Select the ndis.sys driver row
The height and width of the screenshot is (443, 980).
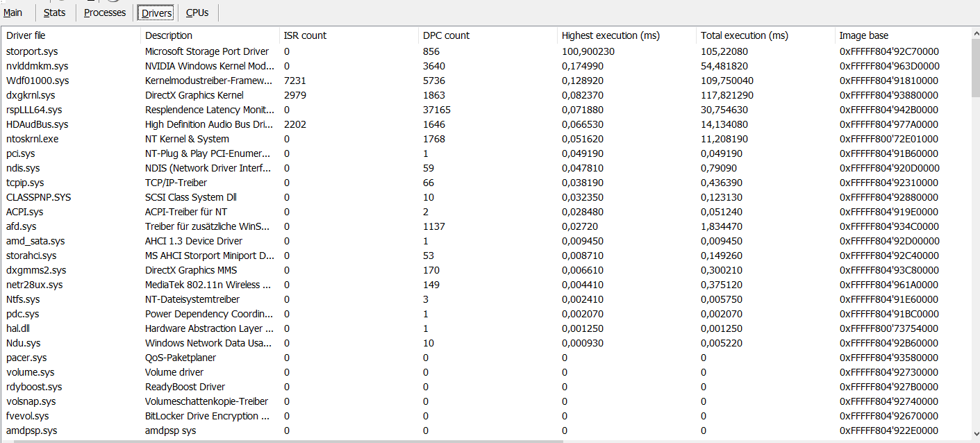tap(486, 168)
